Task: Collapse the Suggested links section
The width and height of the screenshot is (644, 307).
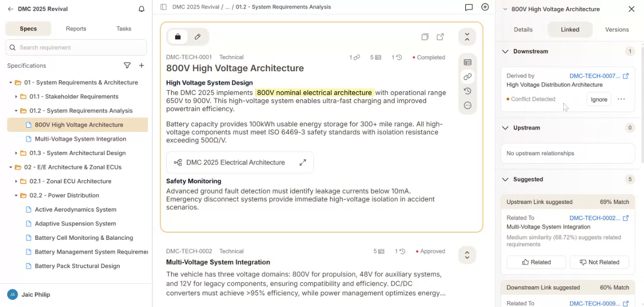Action: coord(505,179)
